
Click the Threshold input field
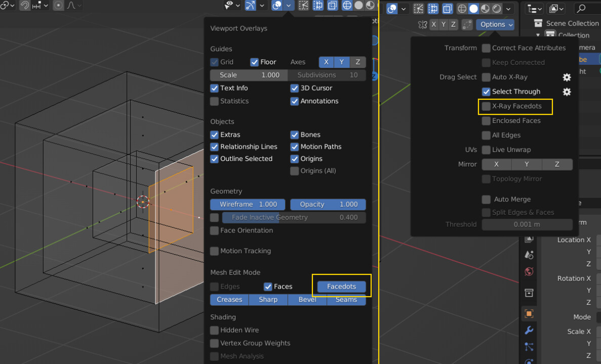[x=527, y=224]
